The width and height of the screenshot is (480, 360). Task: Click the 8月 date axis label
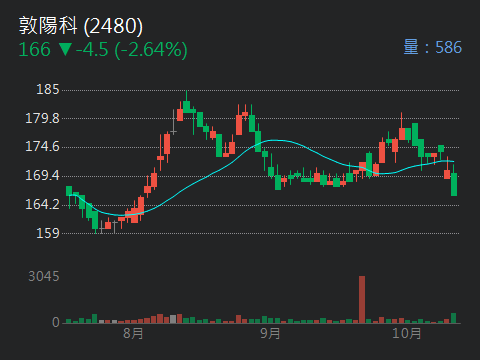coord(133,333)
